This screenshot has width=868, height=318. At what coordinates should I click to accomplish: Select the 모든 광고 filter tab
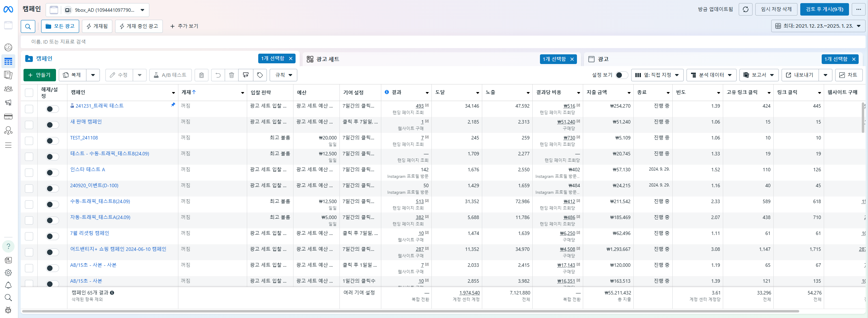coord(60,26)
